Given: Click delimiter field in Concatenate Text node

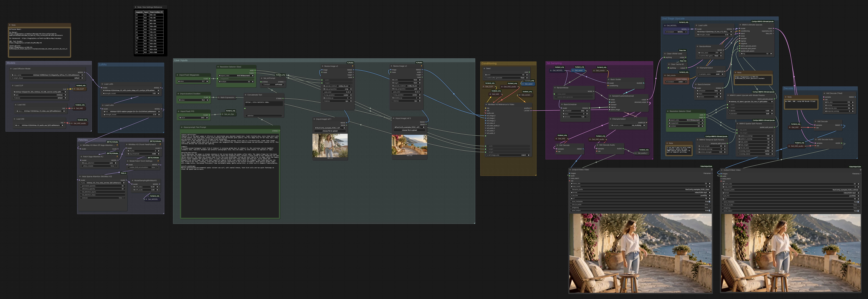Looking at the screenshot, I should pyautogui.click(x=264, y=116).
